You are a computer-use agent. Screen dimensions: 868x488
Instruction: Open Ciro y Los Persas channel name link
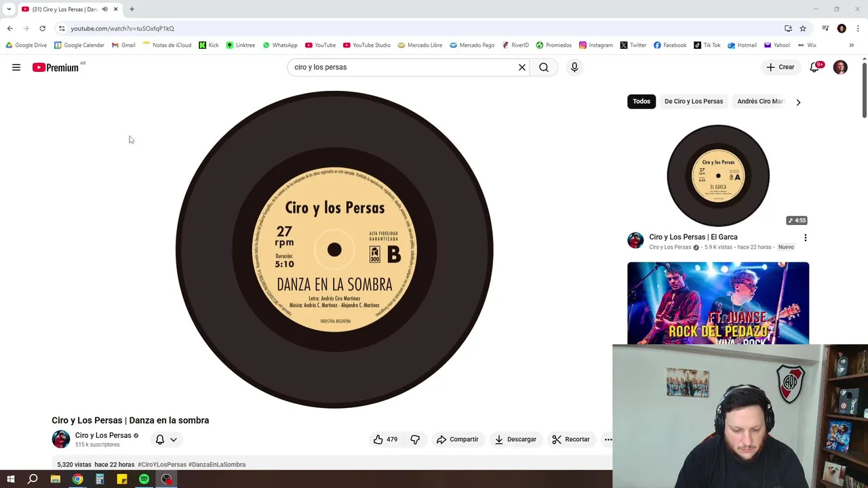click(103, 435)
